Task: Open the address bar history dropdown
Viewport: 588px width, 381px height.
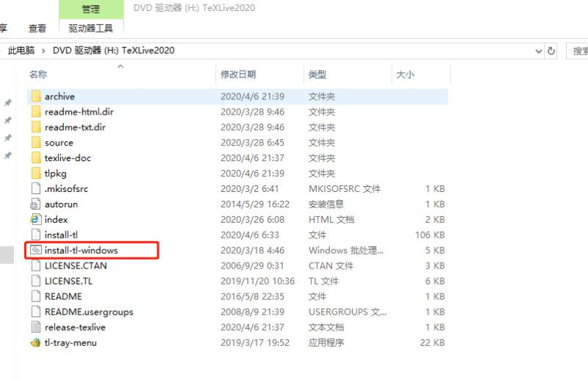Action: (539, 51)
